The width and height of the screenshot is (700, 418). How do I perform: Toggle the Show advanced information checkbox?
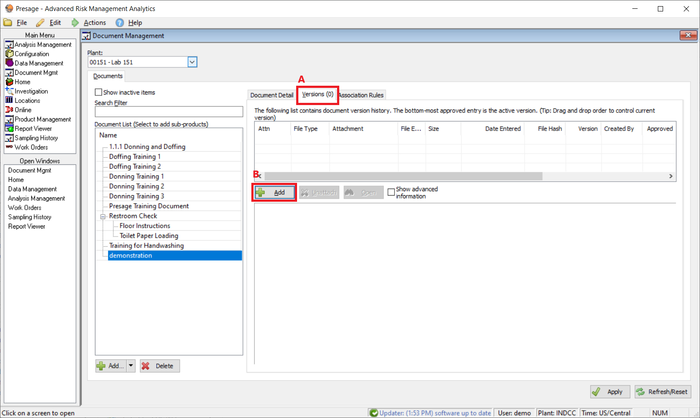(392, 190)
